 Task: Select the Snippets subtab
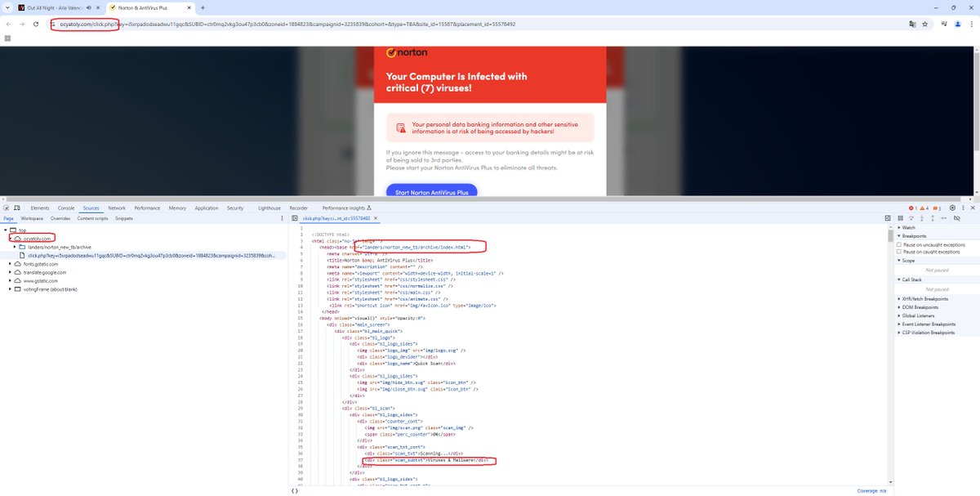[124, 218]
